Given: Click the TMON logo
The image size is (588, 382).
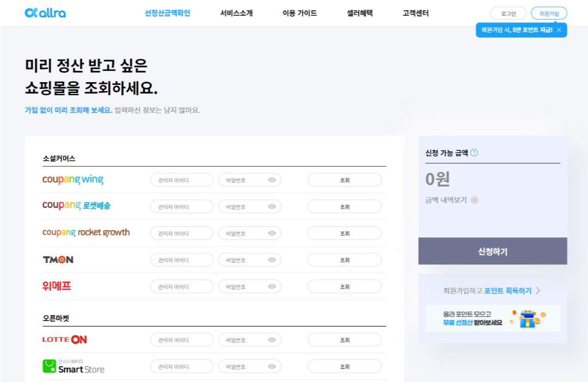Looking at the screenshot, I should [58, 260].
